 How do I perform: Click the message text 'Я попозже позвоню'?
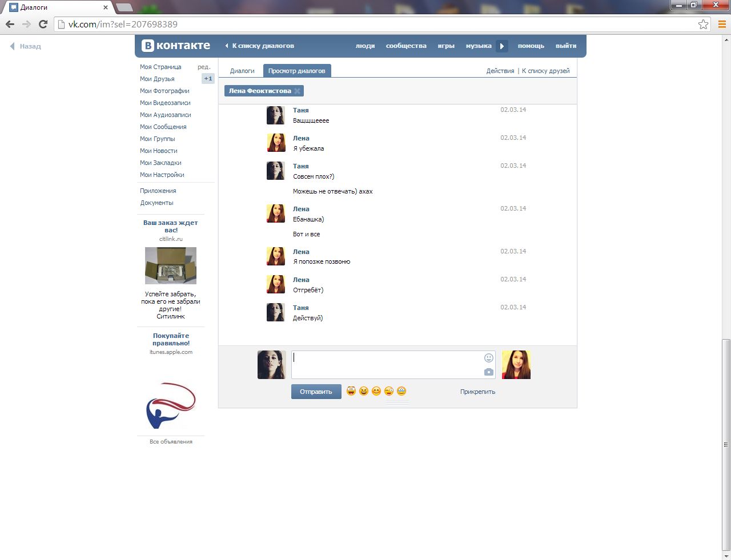(322, 261)
